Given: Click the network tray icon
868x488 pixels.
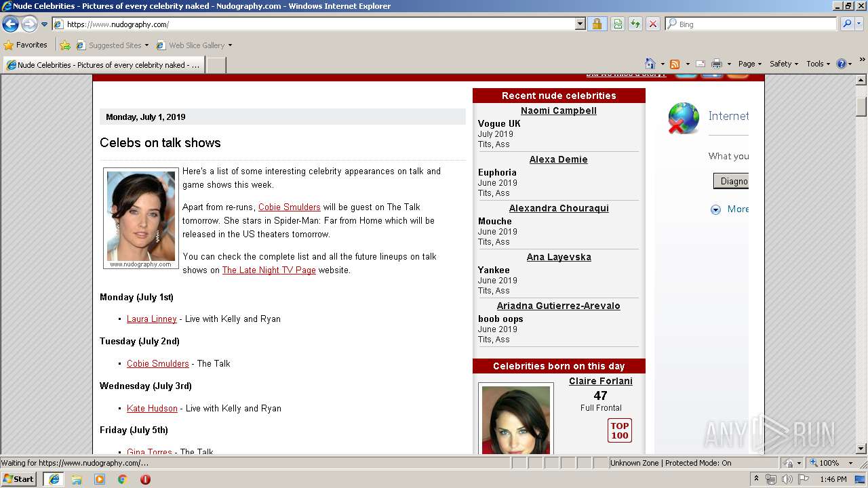Looking at the screenshot, I should coord(771,479).
